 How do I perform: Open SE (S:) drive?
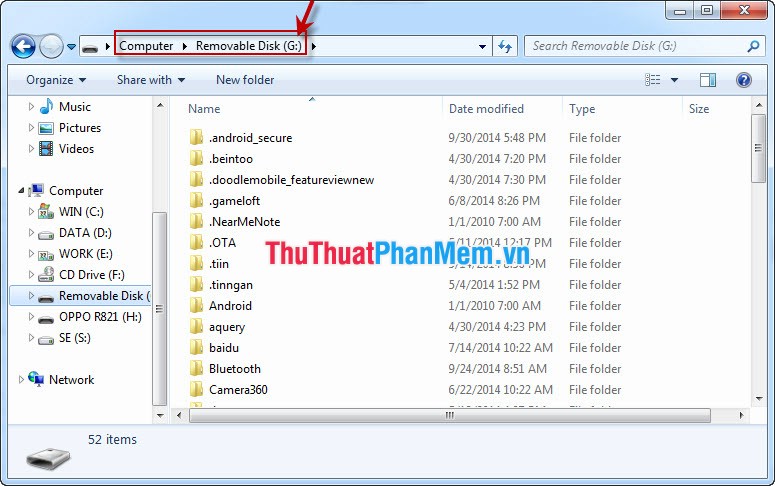pos(75,338)
